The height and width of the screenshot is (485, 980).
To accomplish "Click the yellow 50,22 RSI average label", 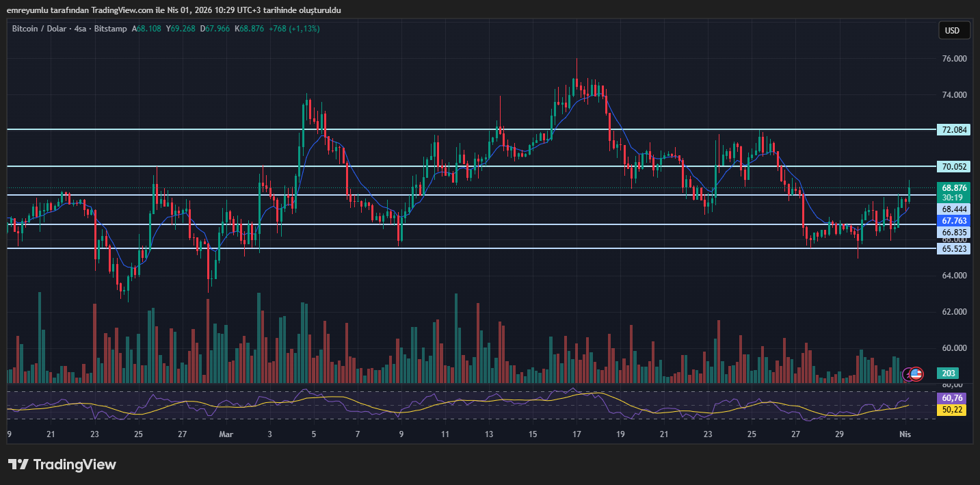I will point(953,409).
